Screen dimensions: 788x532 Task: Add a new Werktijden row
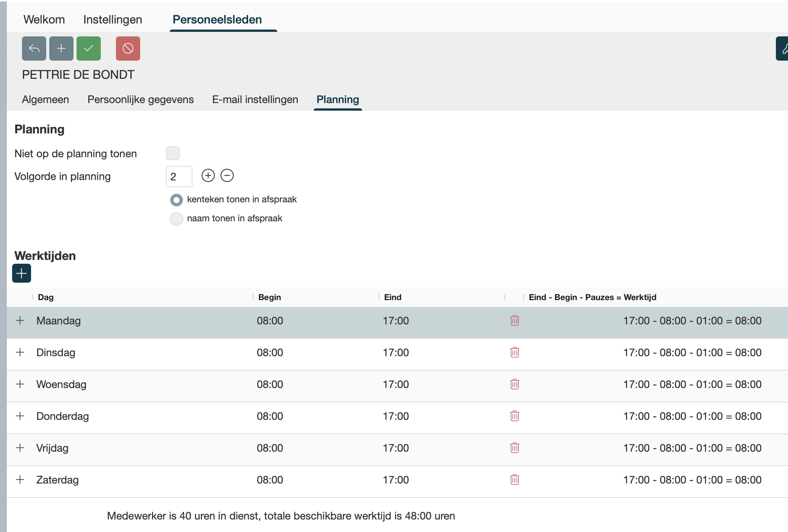coord(22,273)
